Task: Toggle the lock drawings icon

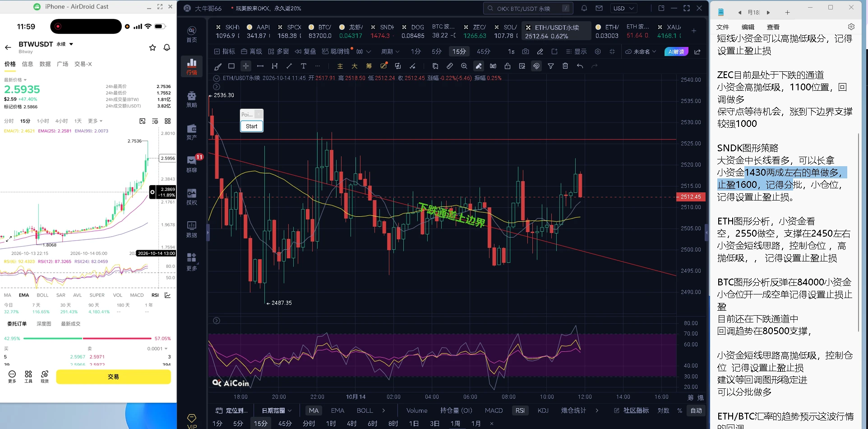Action: 508,66
